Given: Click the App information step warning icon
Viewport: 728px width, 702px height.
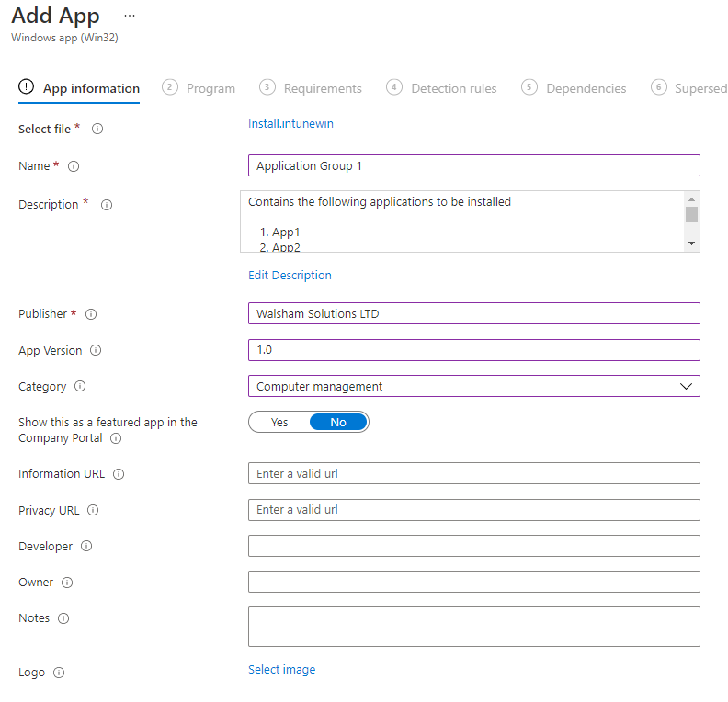Looking at the screenshot, I should click(26, 86).
